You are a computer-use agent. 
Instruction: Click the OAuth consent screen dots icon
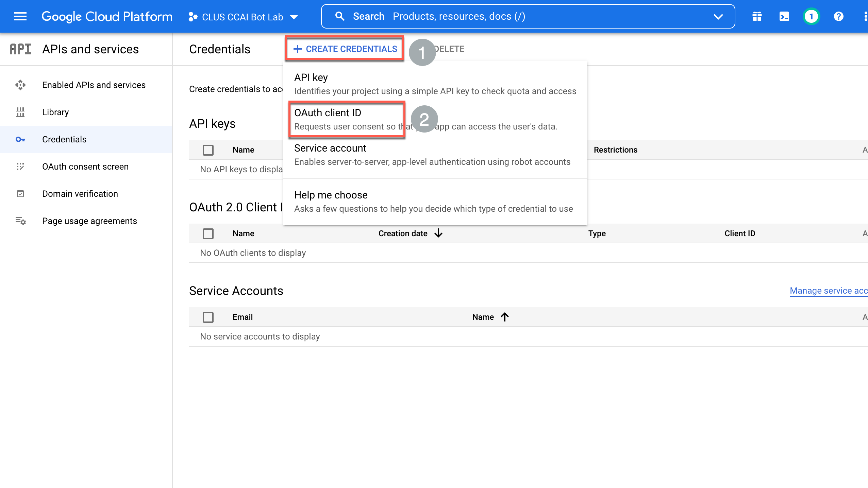pos(20,167)
